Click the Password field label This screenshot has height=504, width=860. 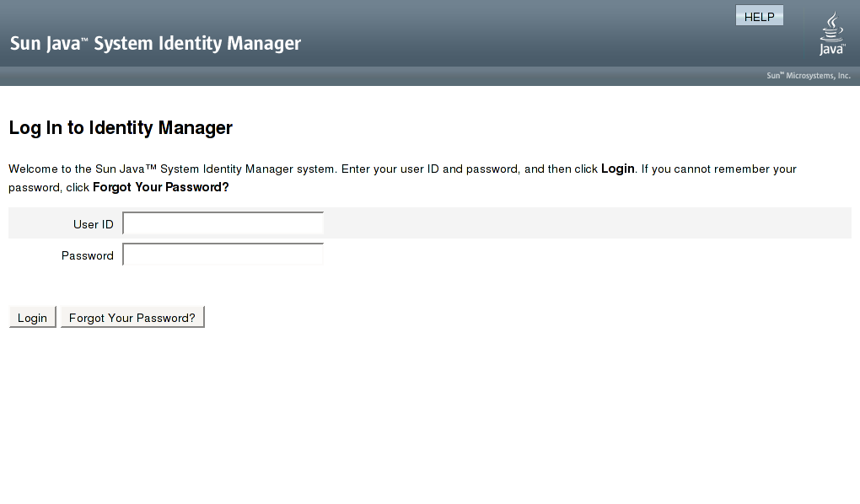tap(87, 255)
